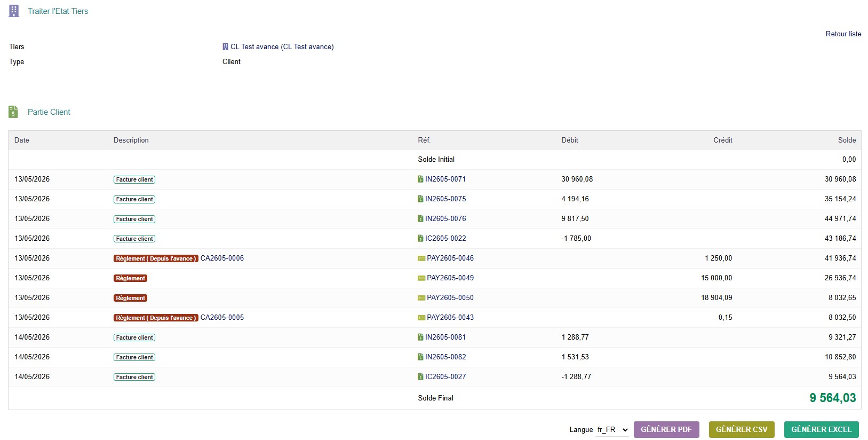Click the Facture client badge in IN2605-0071 row
The height and width of the screenshot is (440, 868).
134,179
